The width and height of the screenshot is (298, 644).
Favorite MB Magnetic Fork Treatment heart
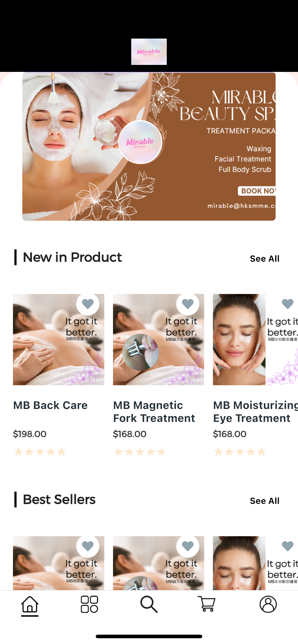188,304
